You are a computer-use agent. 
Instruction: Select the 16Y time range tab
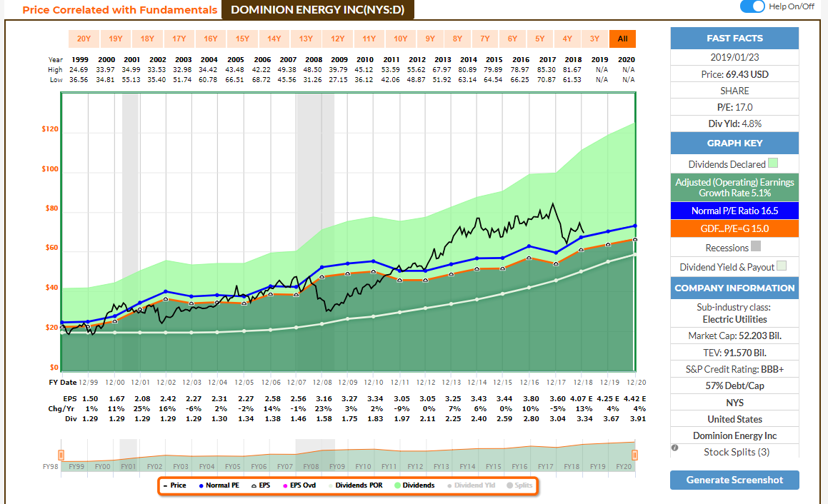(x=211, y=39)
